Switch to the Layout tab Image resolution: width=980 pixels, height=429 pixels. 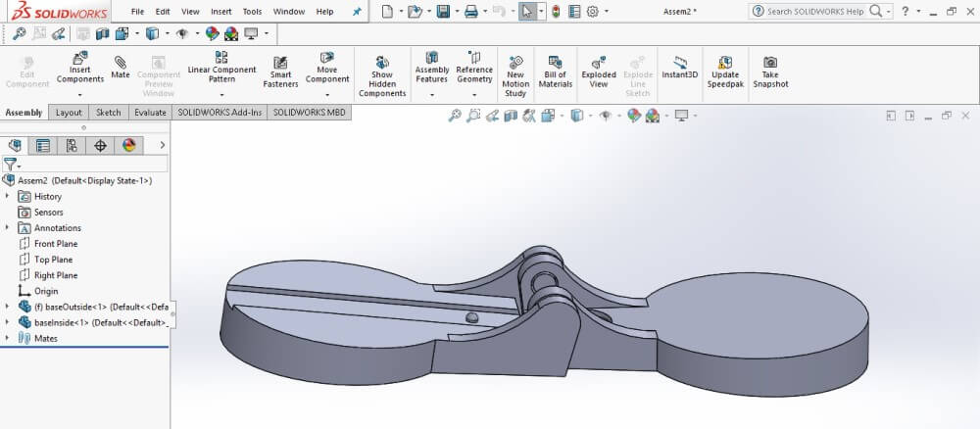[69, 113]
